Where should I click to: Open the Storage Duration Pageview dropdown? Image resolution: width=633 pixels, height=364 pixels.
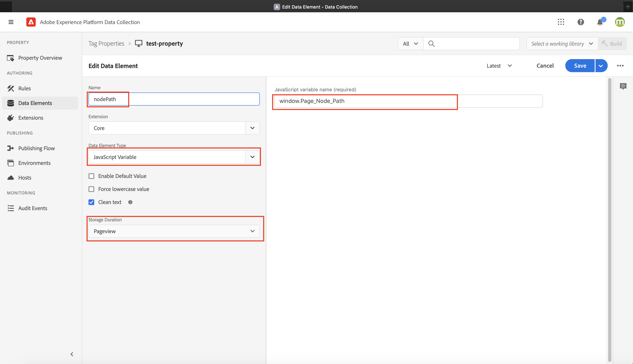pos(174,231)
